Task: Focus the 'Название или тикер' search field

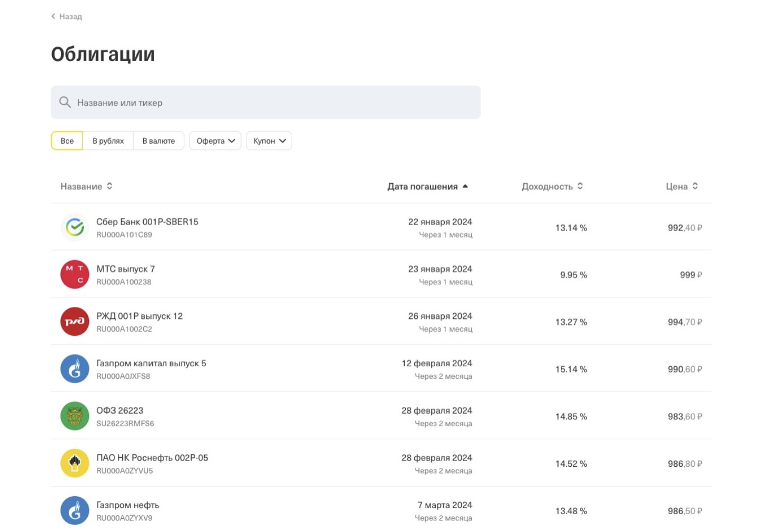Action: (x=274, y=103)
